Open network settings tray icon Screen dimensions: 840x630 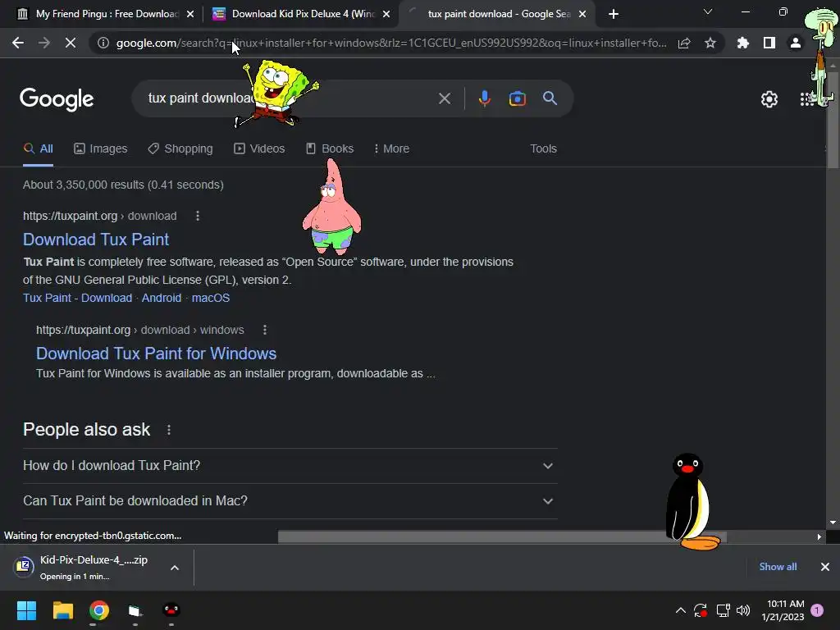(724, 610)
